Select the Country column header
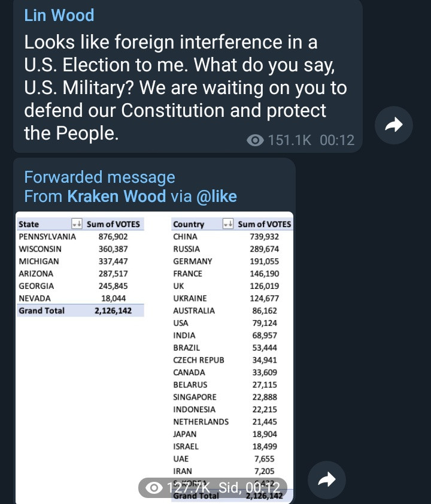 pos(189,224)
